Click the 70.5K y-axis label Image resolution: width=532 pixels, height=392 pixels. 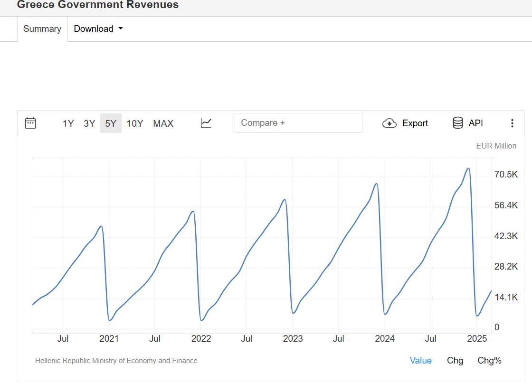tap(506, 174)
